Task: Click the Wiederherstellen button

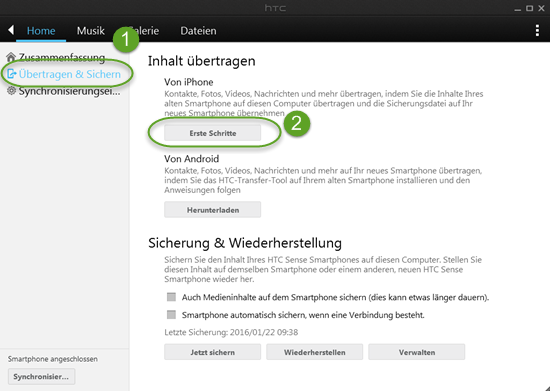Action: point(315,352)
